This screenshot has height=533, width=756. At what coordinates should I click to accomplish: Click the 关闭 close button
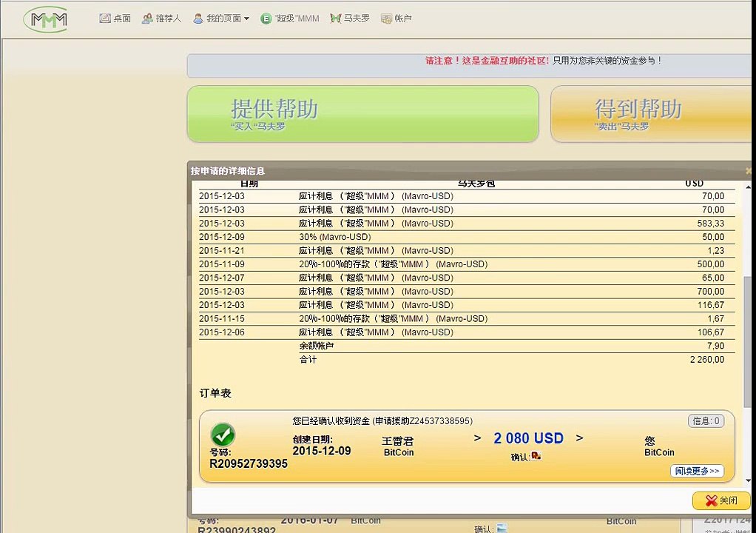click(721, 500)
